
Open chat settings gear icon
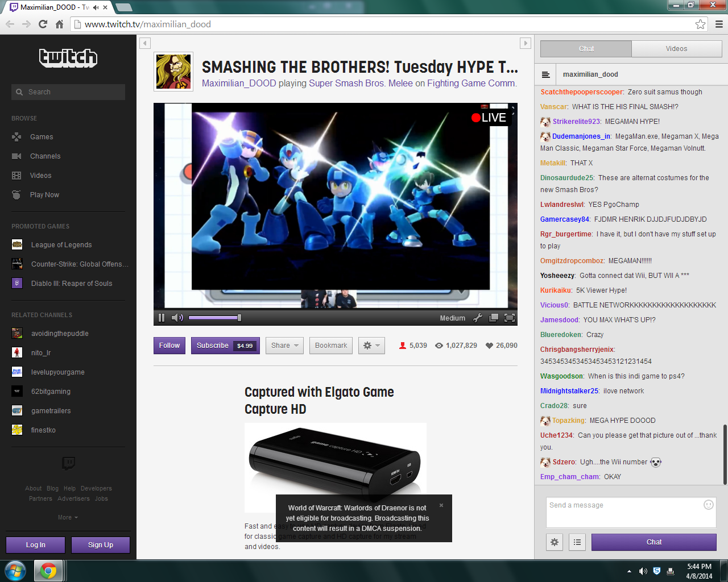point(555,542)
